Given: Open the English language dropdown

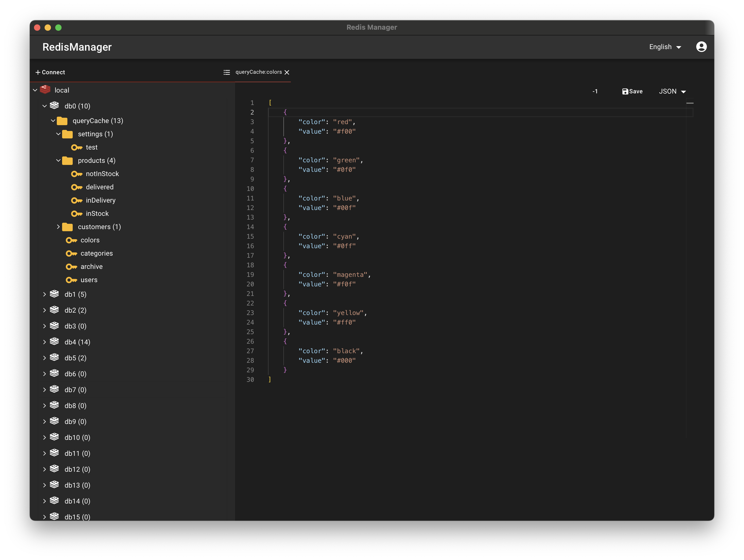Looking at the screenshot, I should 665,47.
